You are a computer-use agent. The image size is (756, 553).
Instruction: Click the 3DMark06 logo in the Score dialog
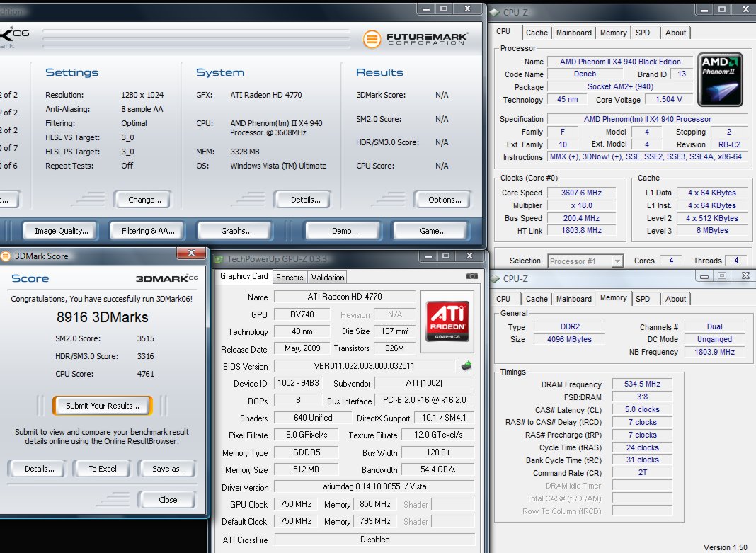(167, 279)
